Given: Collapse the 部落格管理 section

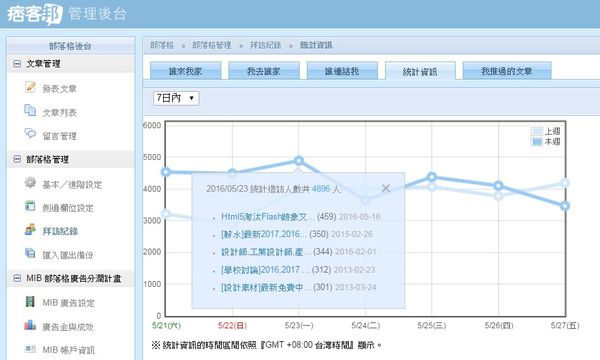Looking at the screenshot, I should (x=17, y=159).
